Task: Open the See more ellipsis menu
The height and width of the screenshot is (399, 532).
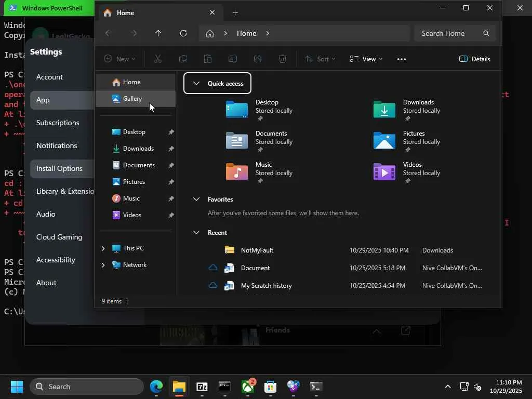Action: pyautogui.click(x=402, y=59)
